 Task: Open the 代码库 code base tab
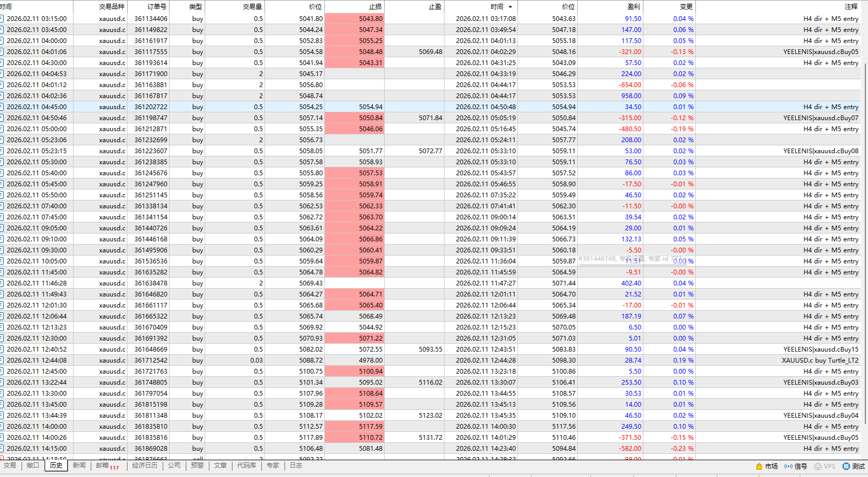point(247,465)
